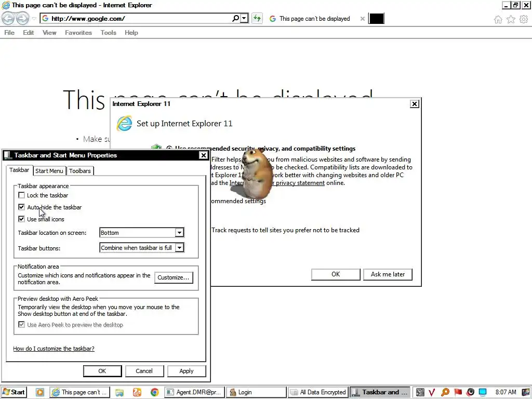Click OK in the Set up Internet Explorer 11 dialog
The width and height of the screenshot is (532, 399).
click(x=336, y=274)
